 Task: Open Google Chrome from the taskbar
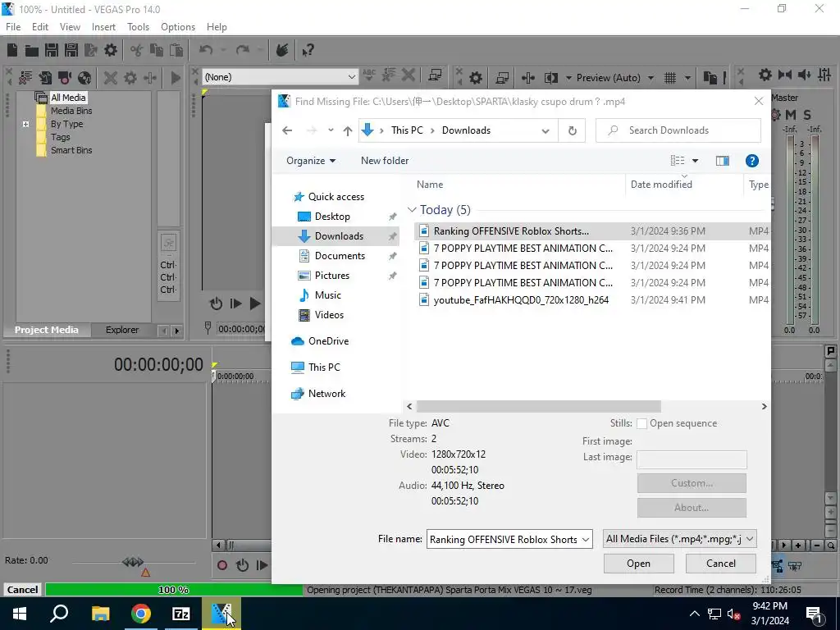(141, 614)
